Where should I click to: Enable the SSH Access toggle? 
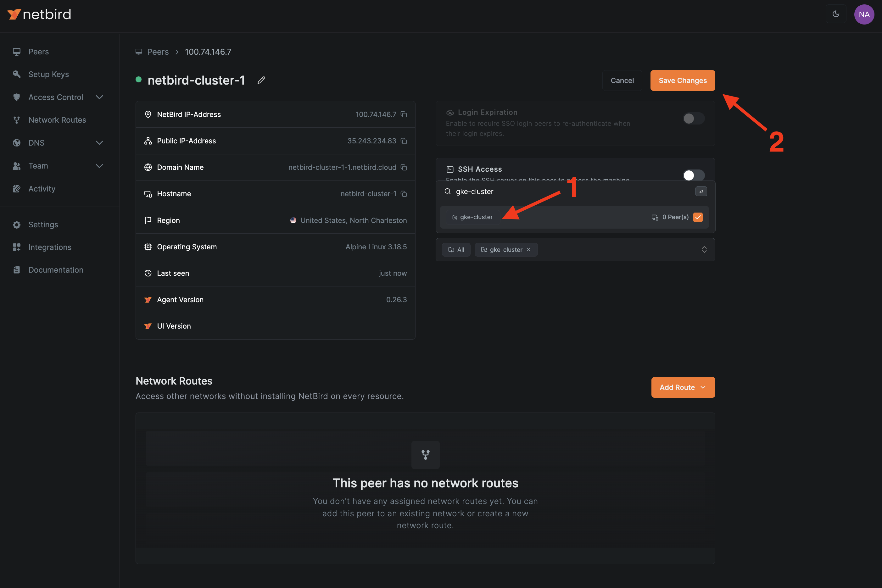click(693, 175)
